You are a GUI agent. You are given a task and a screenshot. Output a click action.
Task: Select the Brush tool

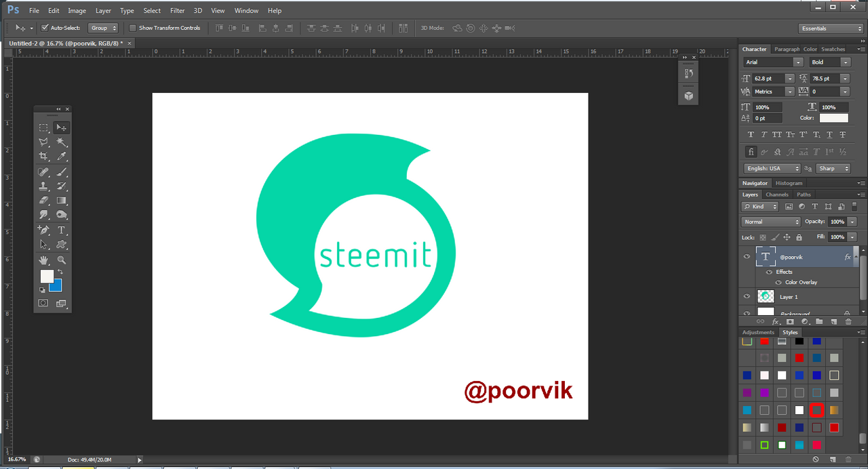coord(62,172)
